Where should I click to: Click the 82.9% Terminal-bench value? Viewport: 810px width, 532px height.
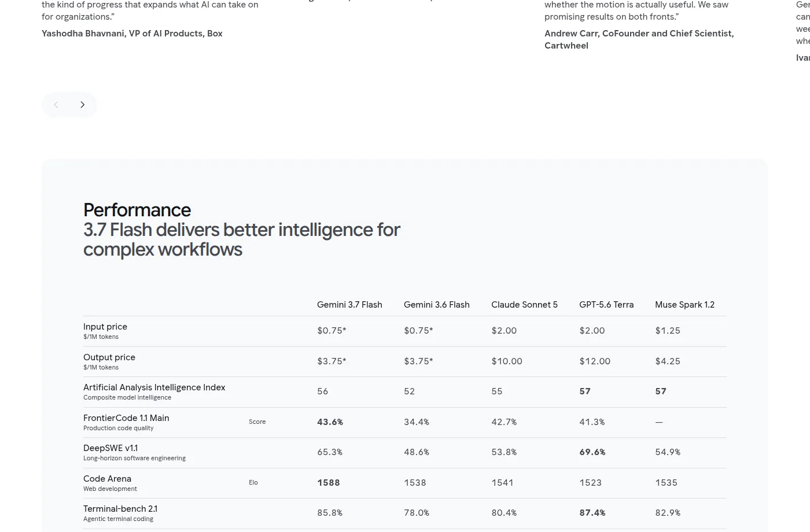click(668, 513)
